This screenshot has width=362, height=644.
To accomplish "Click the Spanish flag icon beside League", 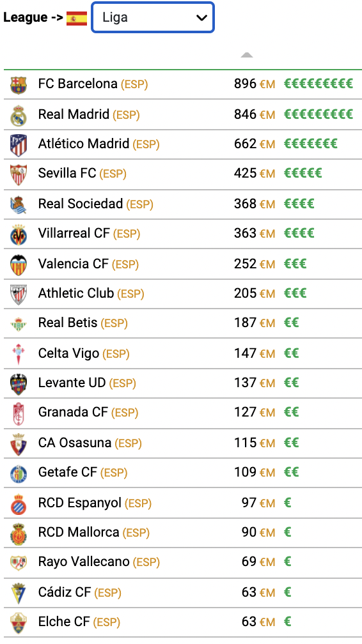I will (77, 19).
